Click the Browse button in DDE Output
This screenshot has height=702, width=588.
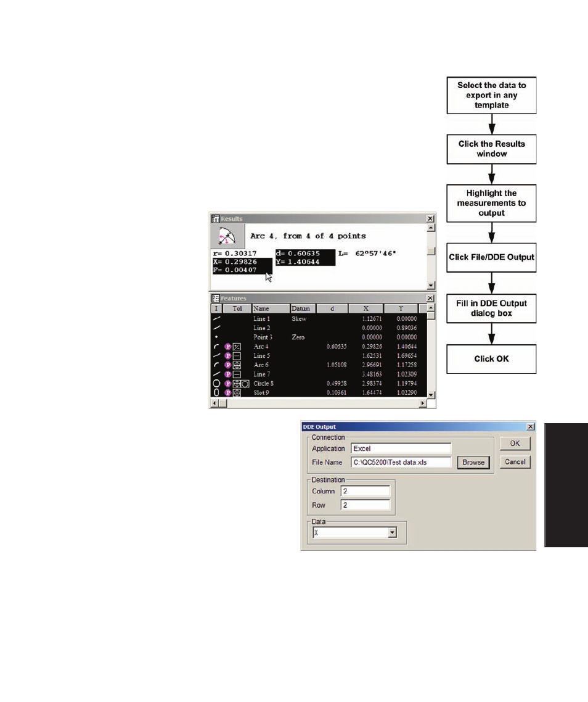473,463
